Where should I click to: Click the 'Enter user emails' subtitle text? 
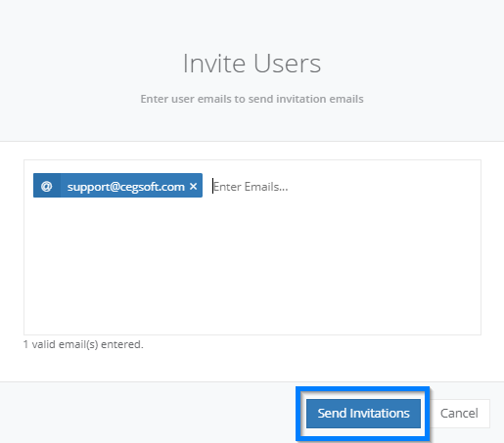point(252,99)
